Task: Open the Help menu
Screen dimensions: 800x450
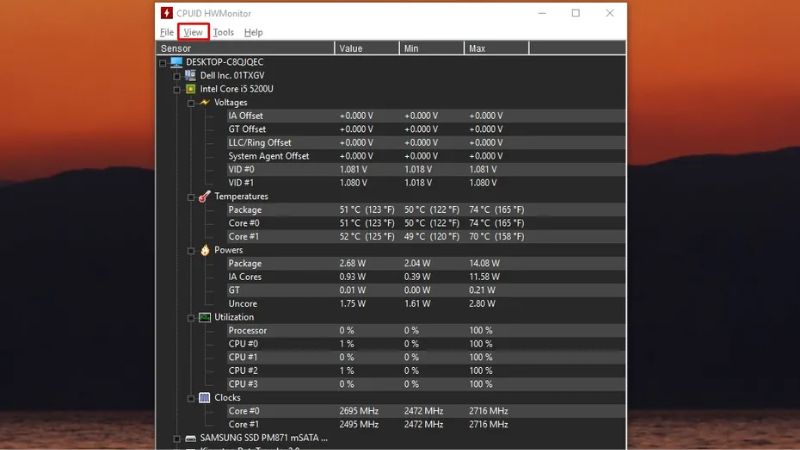Action: [253, 32]
